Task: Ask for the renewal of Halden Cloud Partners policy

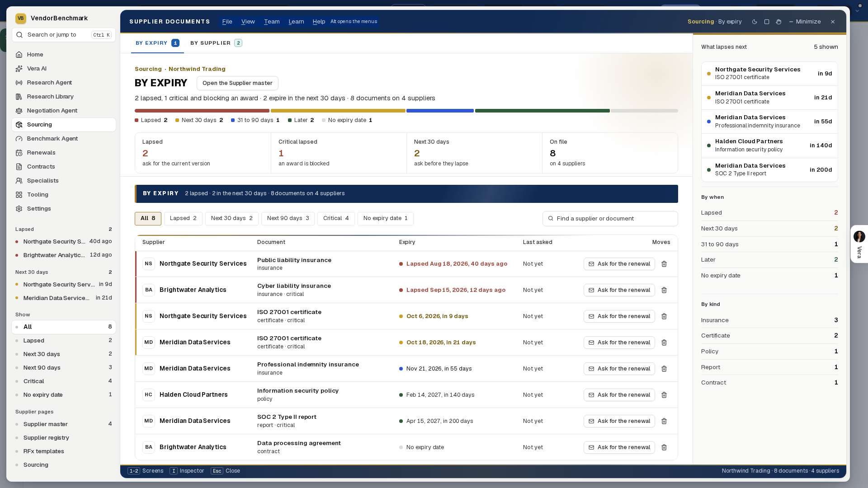Action: tap(619, 395)
